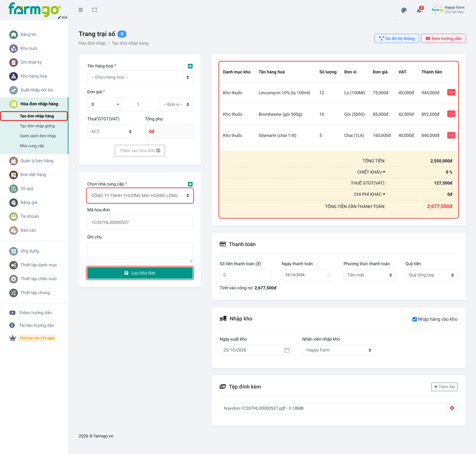
Task: Click the Ghi chú textarea
Action: click(140, 253)
